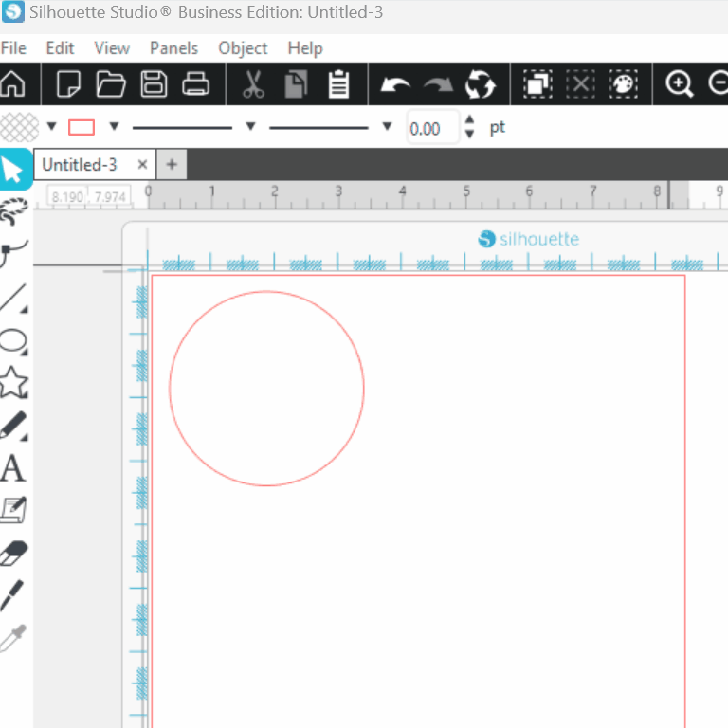The height and width of the screenshot is (728, 728).
Task: Open the Help menu
Action: 305,47
